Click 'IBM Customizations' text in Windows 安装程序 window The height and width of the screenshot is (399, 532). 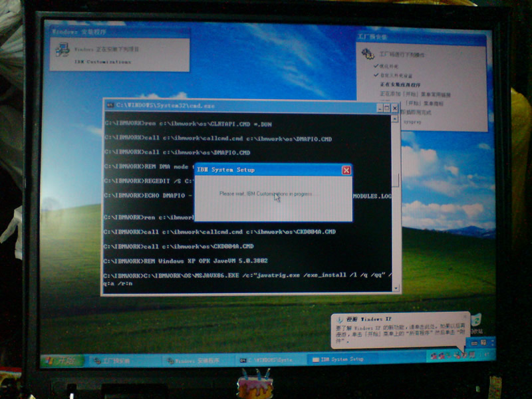point(103,62)
